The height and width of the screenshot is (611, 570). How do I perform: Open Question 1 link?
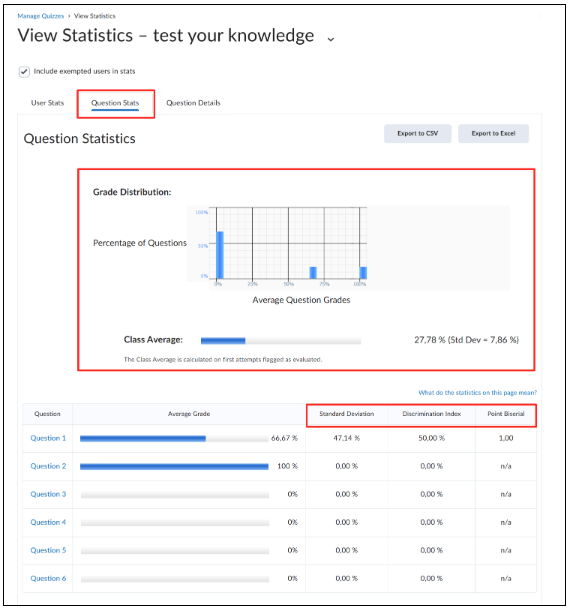48,438
